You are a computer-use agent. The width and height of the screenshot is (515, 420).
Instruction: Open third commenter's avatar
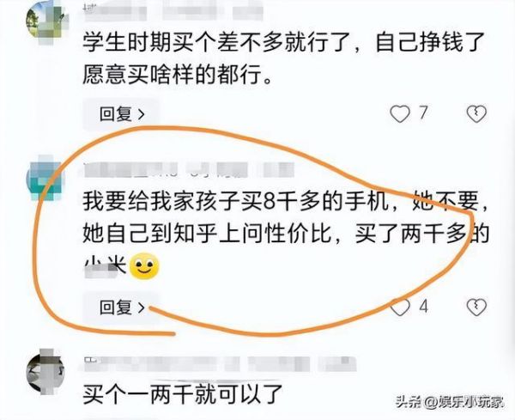46,371
